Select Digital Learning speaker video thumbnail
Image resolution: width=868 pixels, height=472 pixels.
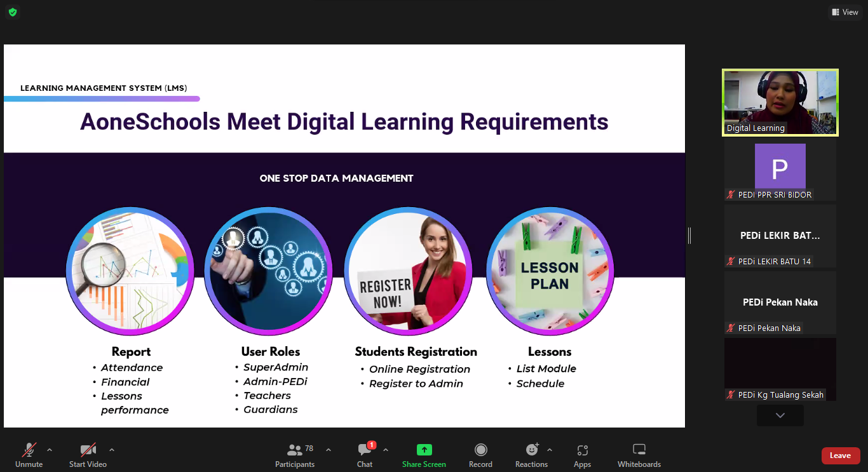(780, 102)
